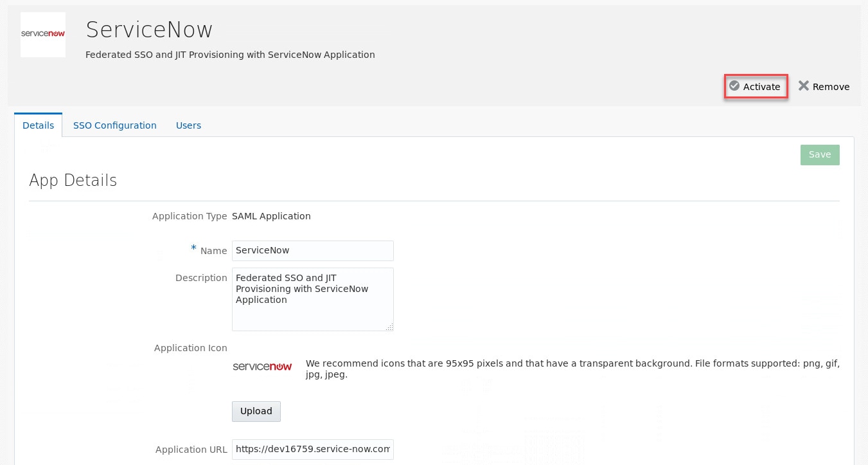Click the required asterisk beside Name
The height and width of the screenshot is (465, 868).
193,249
